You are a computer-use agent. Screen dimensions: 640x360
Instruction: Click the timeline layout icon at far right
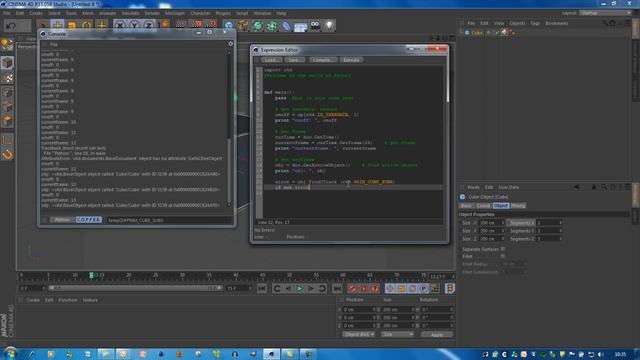click(450, 289)
